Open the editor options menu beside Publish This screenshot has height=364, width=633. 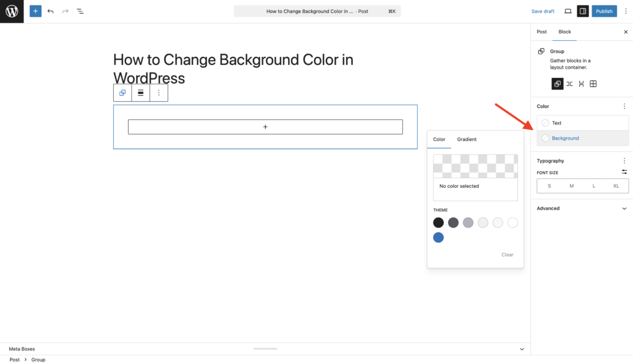point(626,11)
